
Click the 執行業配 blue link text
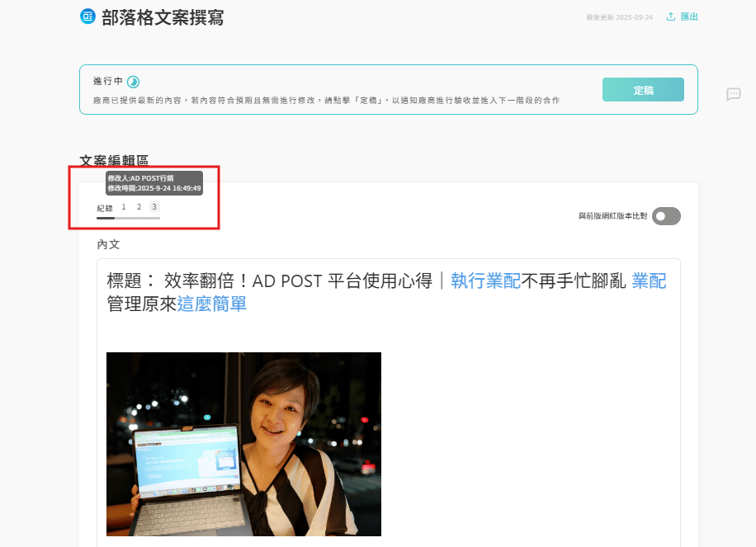485,281
